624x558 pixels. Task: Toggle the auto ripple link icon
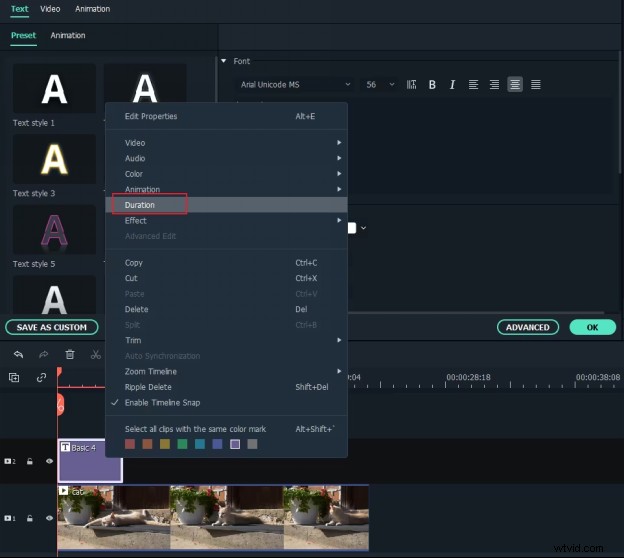coord(41,377)
